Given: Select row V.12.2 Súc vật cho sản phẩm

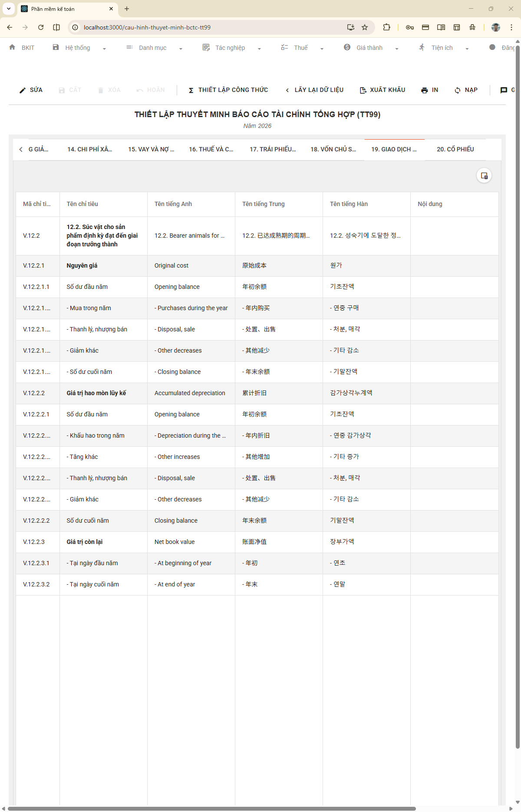Looking at the screenshot, I should click(257, 236).
